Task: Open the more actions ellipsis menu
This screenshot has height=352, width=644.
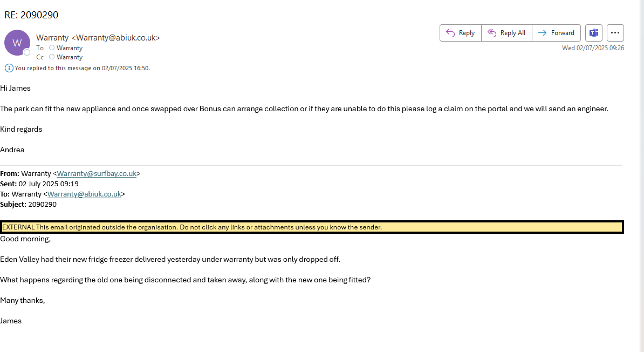Action: tap(615, 33)
